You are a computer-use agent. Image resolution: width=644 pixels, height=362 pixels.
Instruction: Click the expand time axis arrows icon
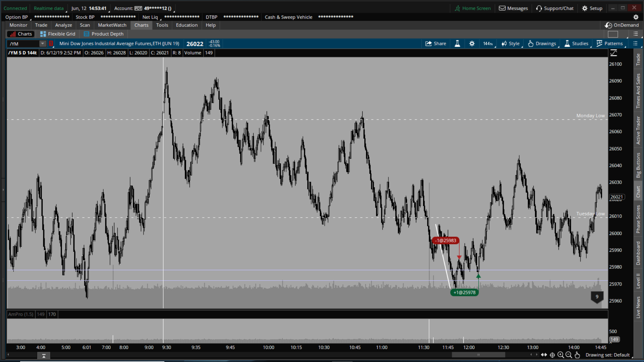tap(544, 355)
